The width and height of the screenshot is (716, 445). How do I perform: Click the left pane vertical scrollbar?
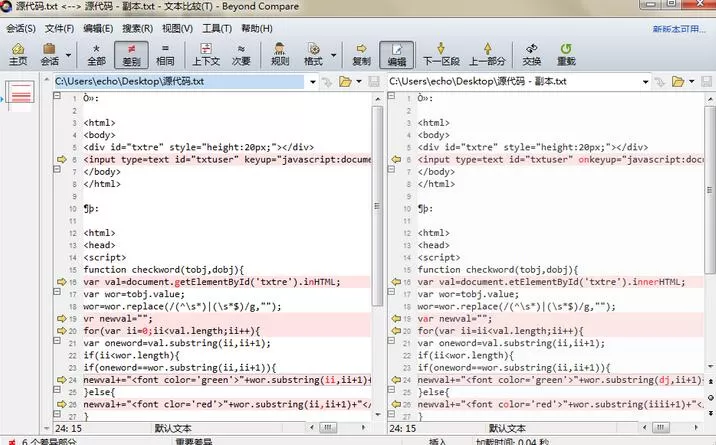coord(377,206)
